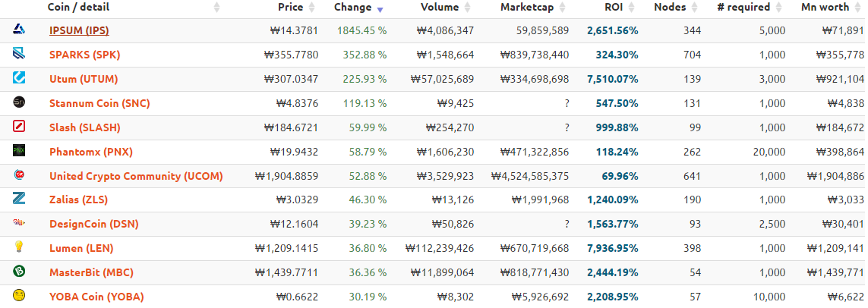Click Stannum Coin price ₩4.8376

tap(297, 103)
